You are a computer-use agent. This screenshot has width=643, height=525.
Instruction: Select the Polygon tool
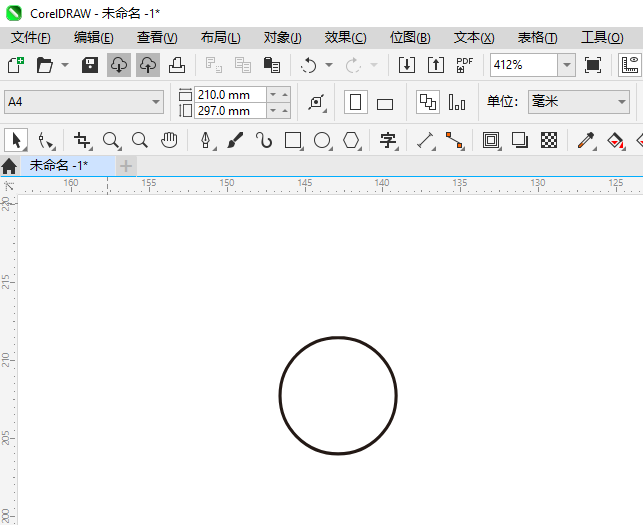pyautogui.click(x=351, y=140)
